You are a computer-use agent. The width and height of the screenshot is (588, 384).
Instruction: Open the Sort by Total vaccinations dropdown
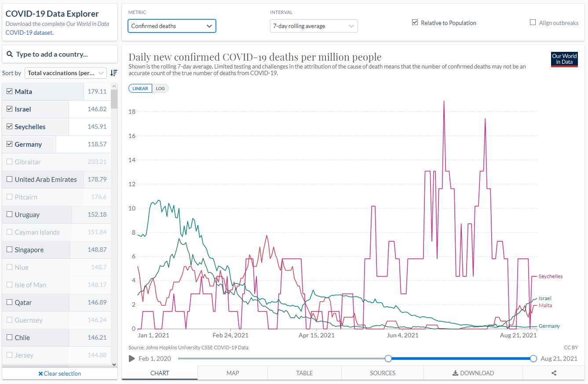66,73
